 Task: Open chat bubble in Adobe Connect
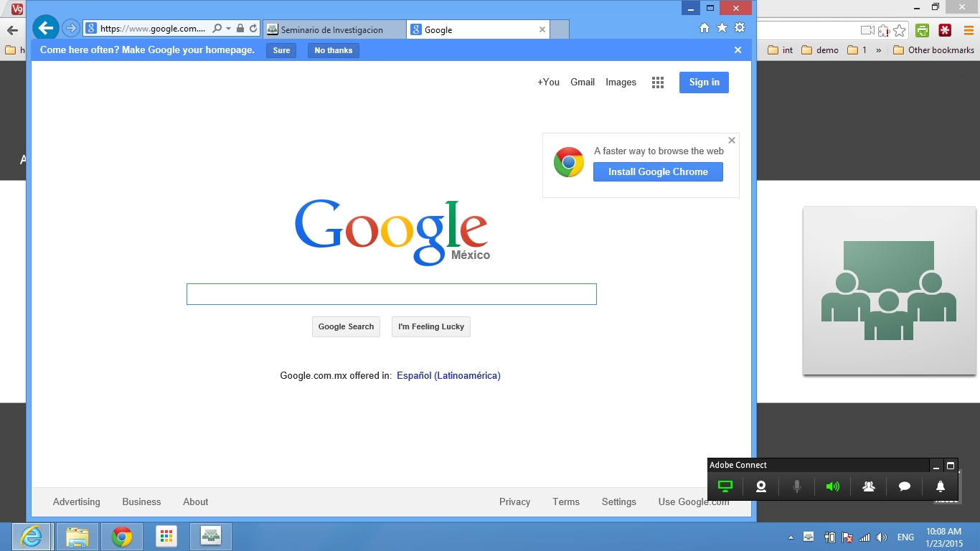pos(905,486)
